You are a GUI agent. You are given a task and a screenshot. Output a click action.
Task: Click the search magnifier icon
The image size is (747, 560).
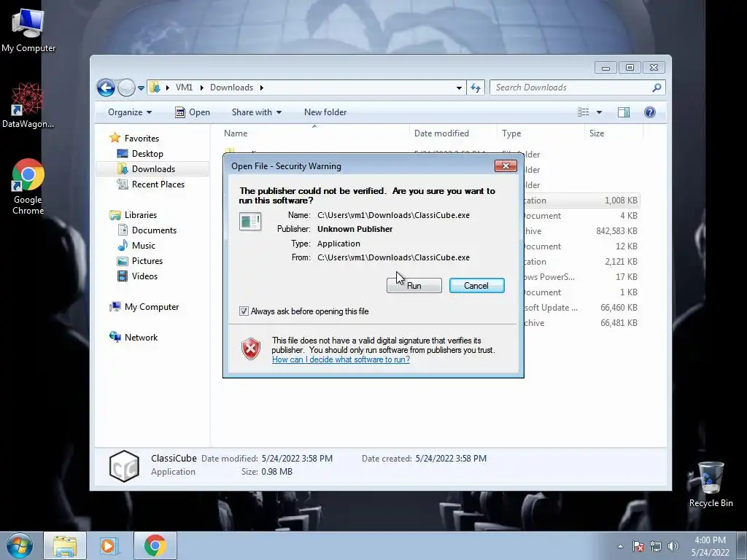tap(657, 87)
